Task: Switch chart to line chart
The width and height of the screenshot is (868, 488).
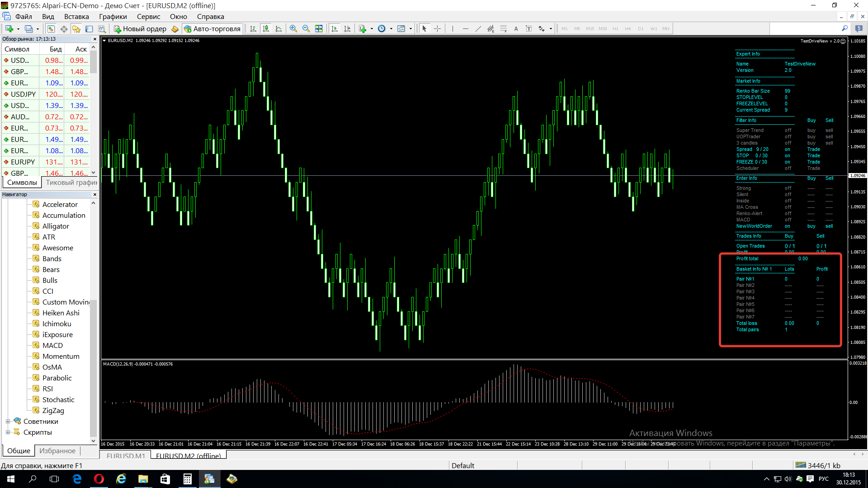Action: (x=278, y=28)
